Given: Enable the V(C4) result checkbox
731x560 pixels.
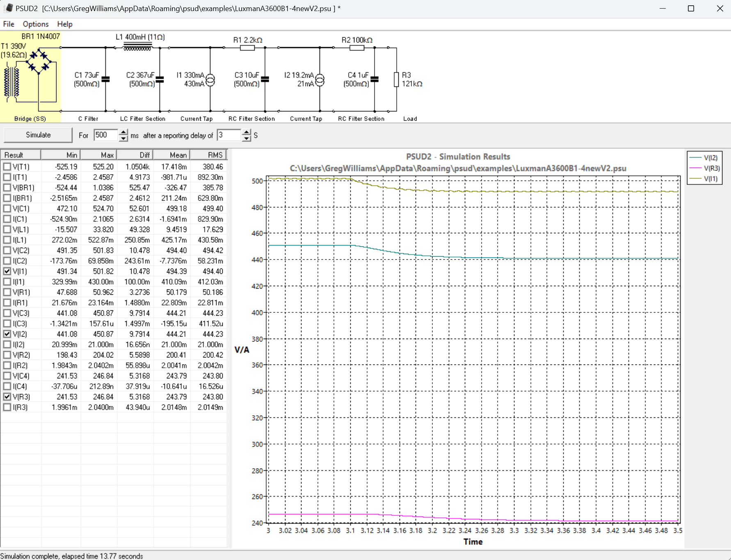Looking at the screenshot, I should tap(7, 376).
